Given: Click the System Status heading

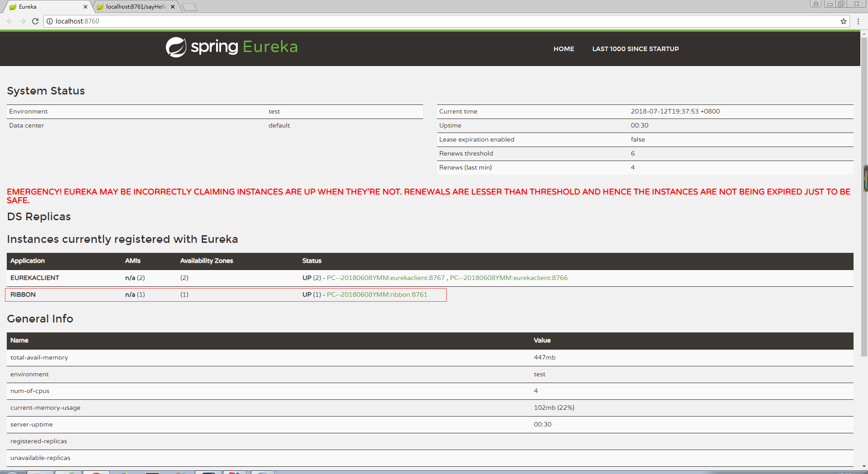Looking at the screenshot, I should pyautogui.click(x=46, y=91).
